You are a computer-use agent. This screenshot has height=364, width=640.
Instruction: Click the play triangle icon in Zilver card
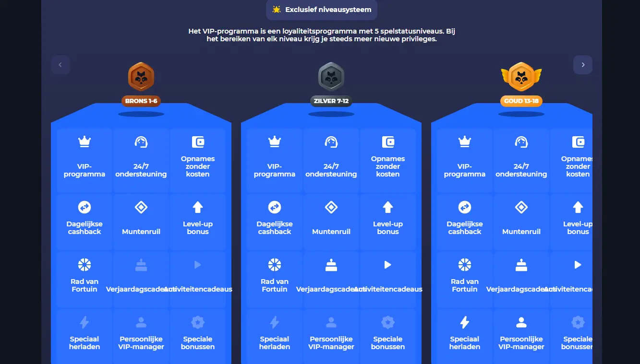388,265
